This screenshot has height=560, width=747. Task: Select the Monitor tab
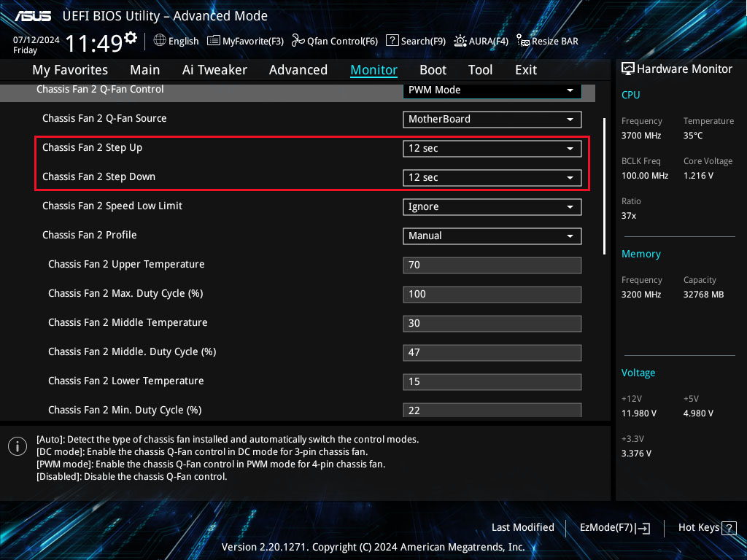pos(374,70)
